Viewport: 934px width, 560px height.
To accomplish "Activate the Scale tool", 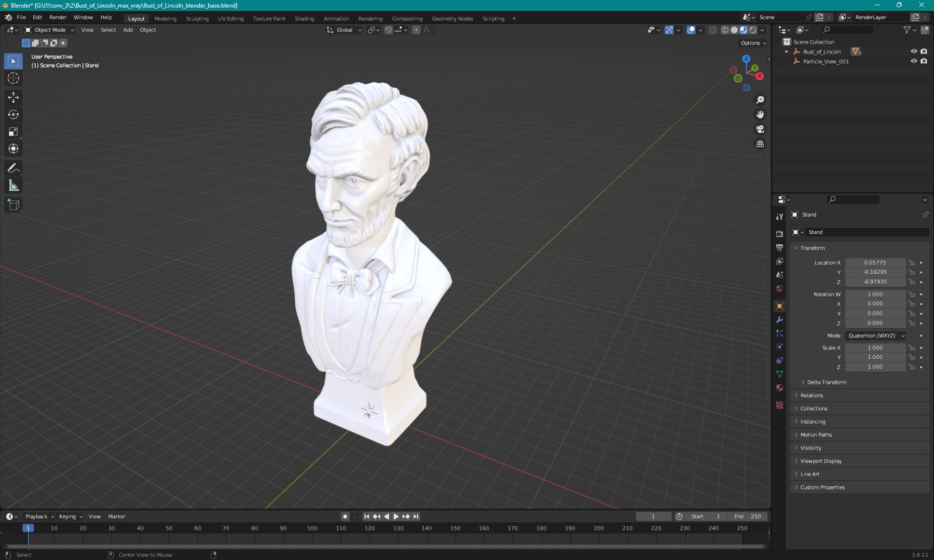I will pos(13,132).
